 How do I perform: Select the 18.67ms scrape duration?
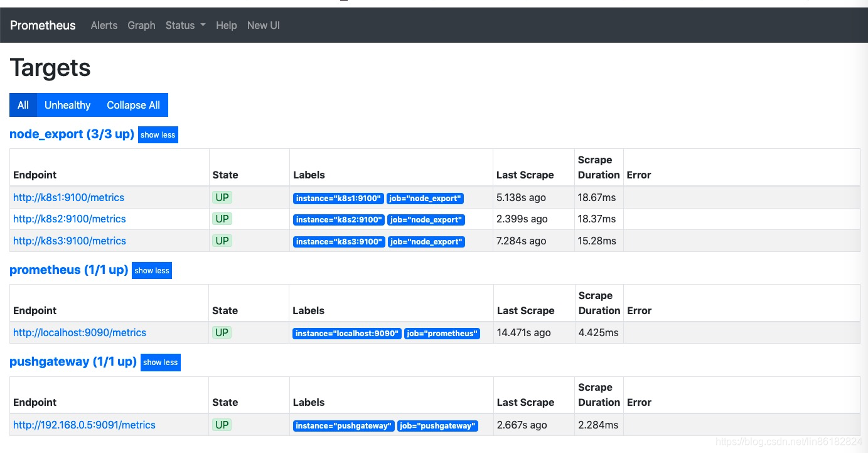coord(597,197)
